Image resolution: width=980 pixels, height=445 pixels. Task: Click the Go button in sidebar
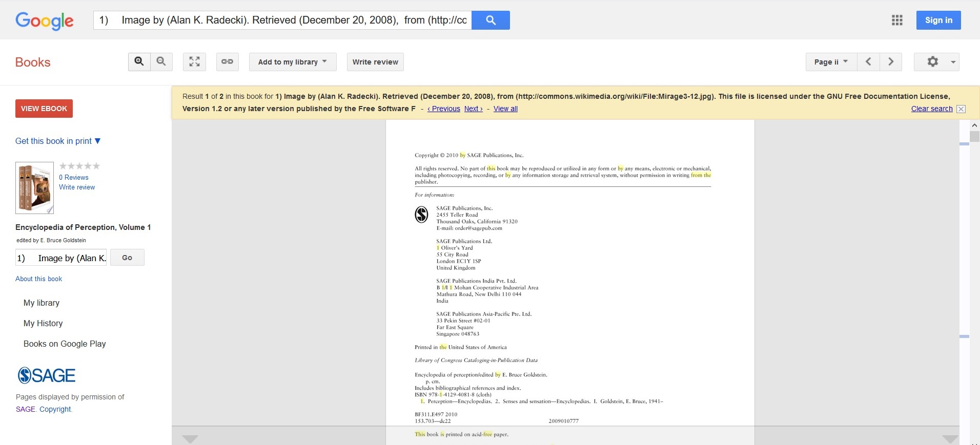point(127,258)
